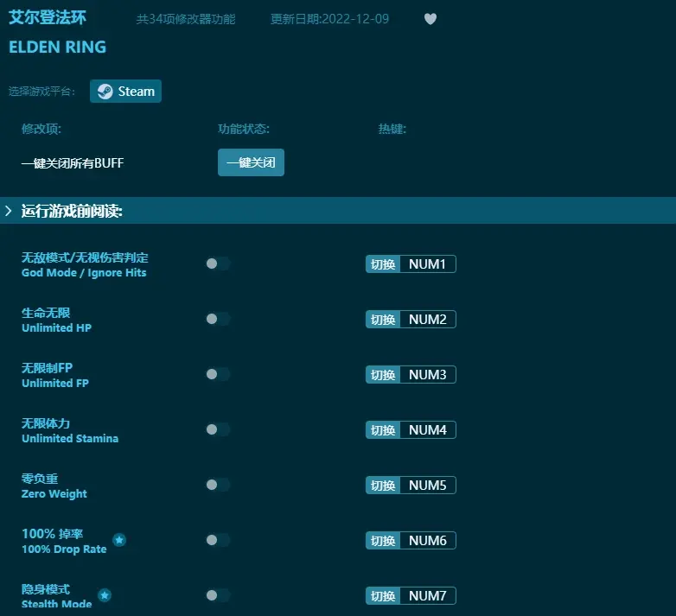Click the 100% 掉率 label
The width and height of the screenshot is (676, 616).
coord(52,534)
